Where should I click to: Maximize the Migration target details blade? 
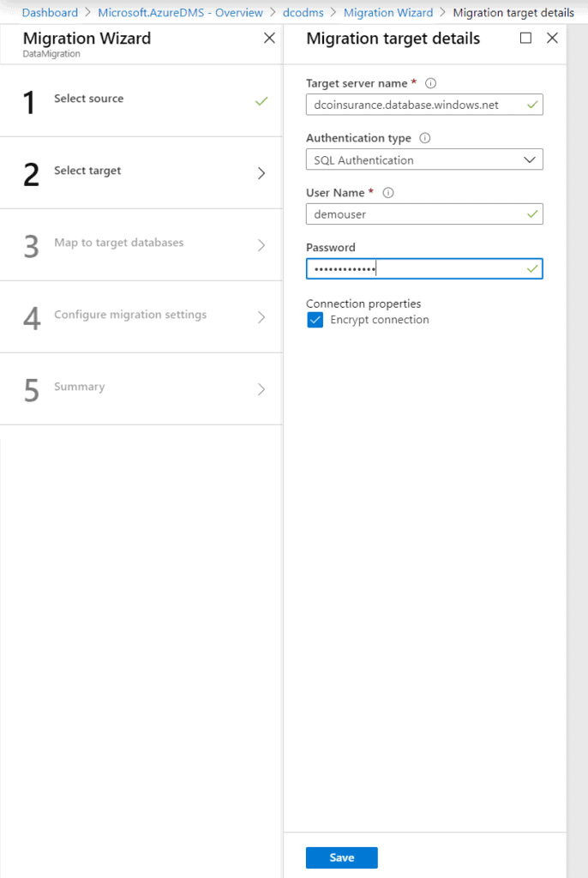[x=526, y=39]
